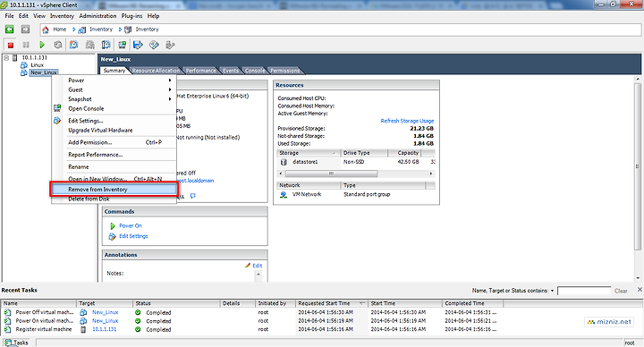Click the storage table scroll-right arrow
Screen dimensions: 644x347
431,173
